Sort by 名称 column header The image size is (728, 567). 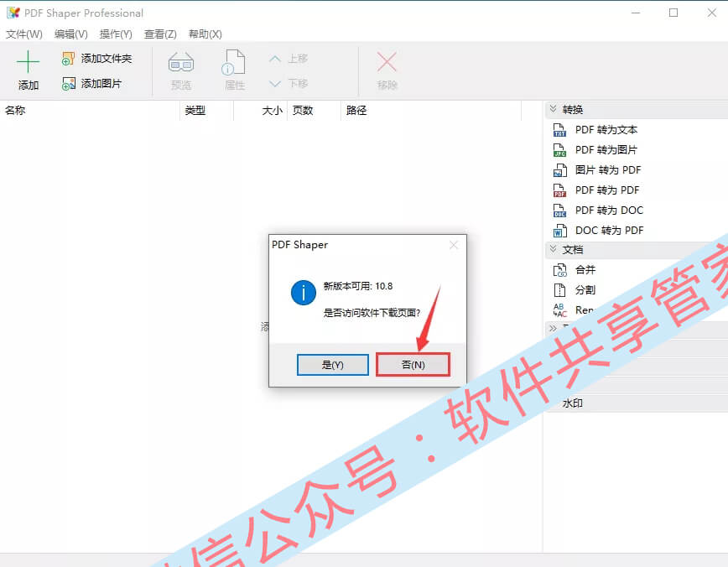pos(90,111)
